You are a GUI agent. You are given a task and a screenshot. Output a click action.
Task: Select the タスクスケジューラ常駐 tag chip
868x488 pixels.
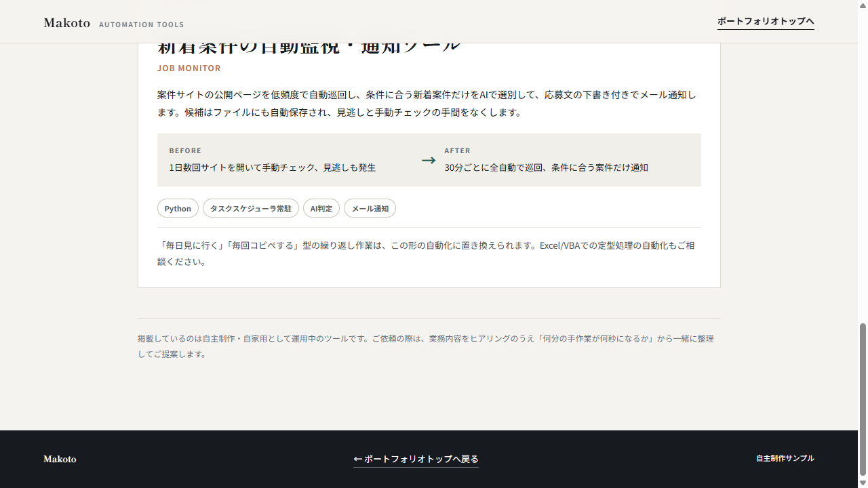coord(251,208)
